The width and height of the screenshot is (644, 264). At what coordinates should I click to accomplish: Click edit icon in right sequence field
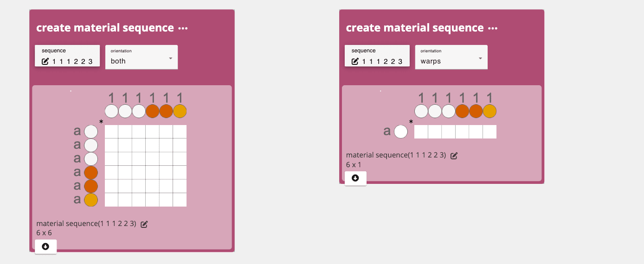[x=355, y=62]
